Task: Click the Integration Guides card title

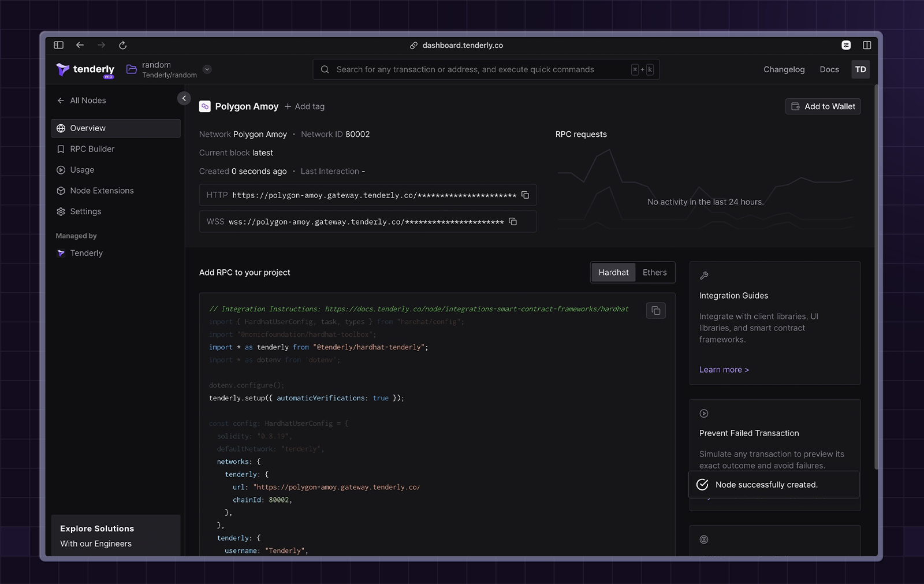Action: (x=733, y=296)
